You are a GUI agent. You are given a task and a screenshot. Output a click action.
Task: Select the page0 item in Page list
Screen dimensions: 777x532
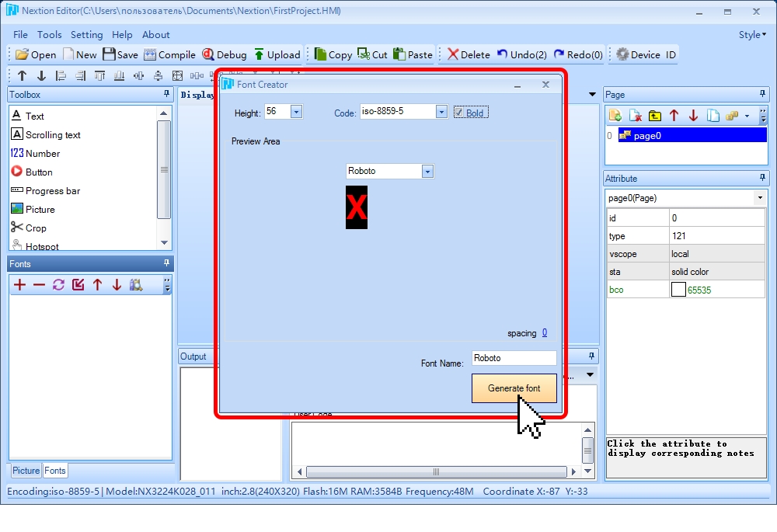[x=692, y=135]
